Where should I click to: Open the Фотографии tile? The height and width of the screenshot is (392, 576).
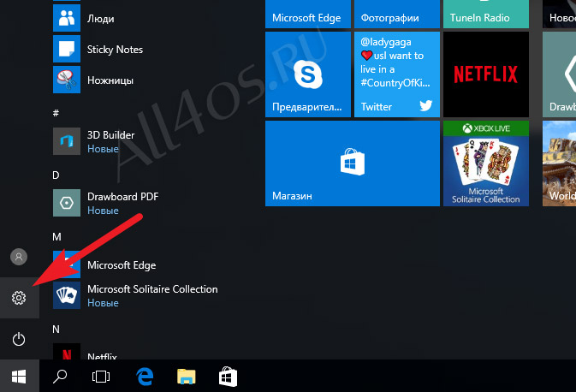coord(397,14)
